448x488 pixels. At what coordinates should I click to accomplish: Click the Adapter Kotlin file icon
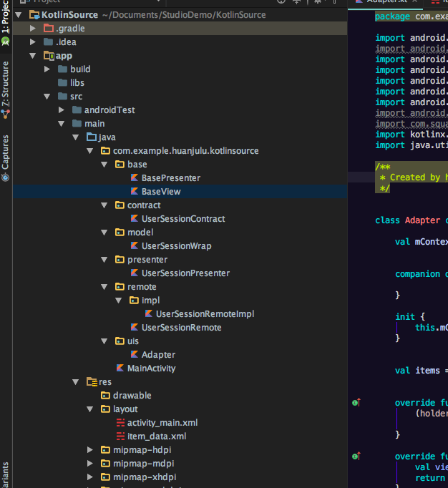click(x=135, y=354)
